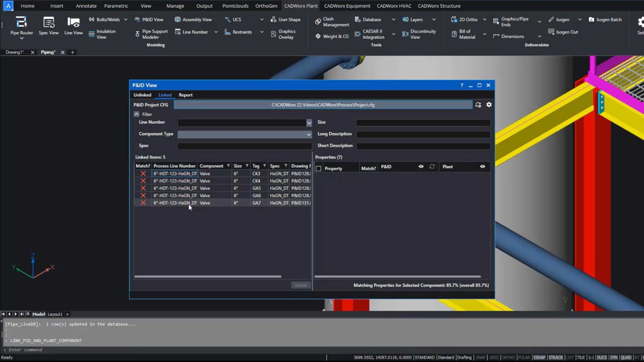This screenshot has height=362, width=644.
Task: Open the Size column filter
Action: click(247, 166)
